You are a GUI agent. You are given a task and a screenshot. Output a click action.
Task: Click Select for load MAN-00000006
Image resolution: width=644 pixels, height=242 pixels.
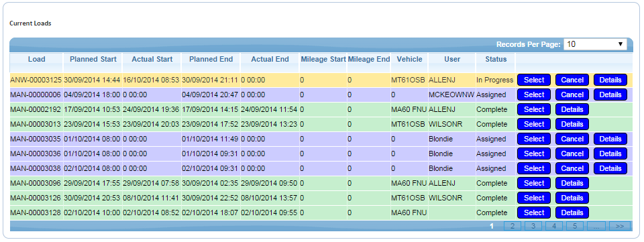(x=534, y=95)
